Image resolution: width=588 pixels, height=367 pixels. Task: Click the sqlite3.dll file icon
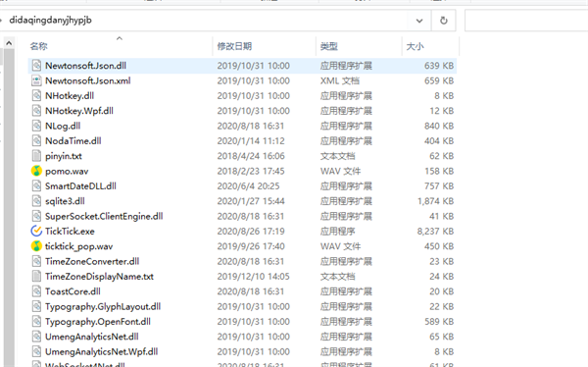click(36, 201)
